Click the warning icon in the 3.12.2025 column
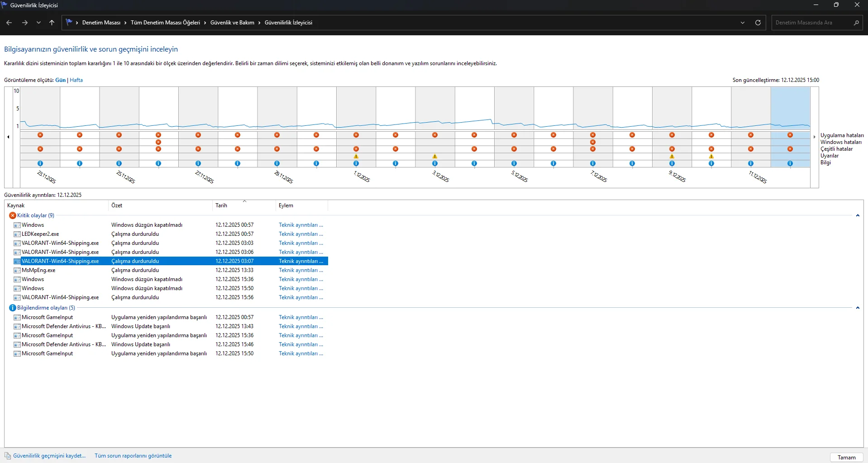Viewport: 868px width, 463px height. point(435,156)
